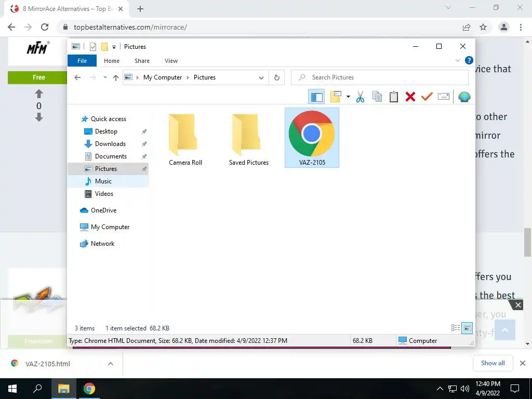Click the green Free button on webpage
The width and height of the screenshot is (532, 399).
click(37, 77)
